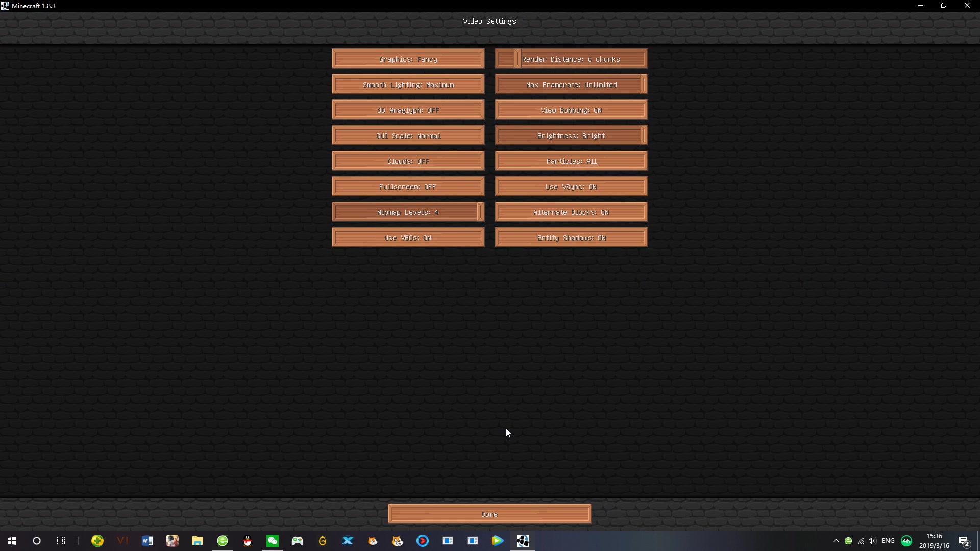
Task: Toggle Alternate Blocks: ON
Action: 571,212
